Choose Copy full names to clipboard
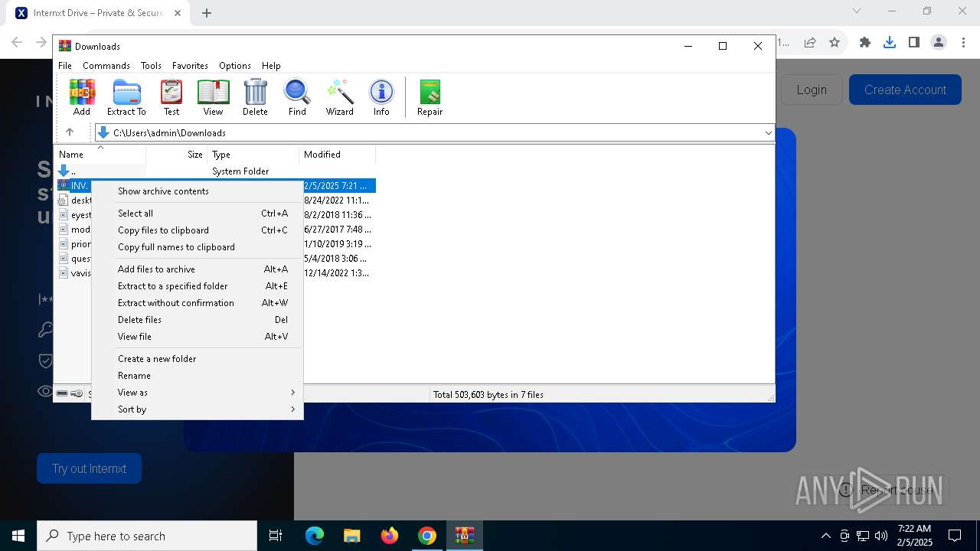The height and width of the screenshot is (551, 980). click(x=197, y=247)
